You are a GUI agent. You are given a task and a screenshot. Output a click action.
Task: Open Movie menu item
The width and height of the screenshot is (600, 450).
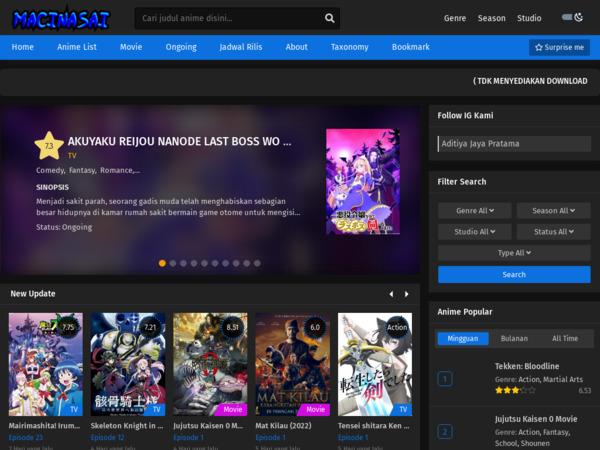pos(131,47)
